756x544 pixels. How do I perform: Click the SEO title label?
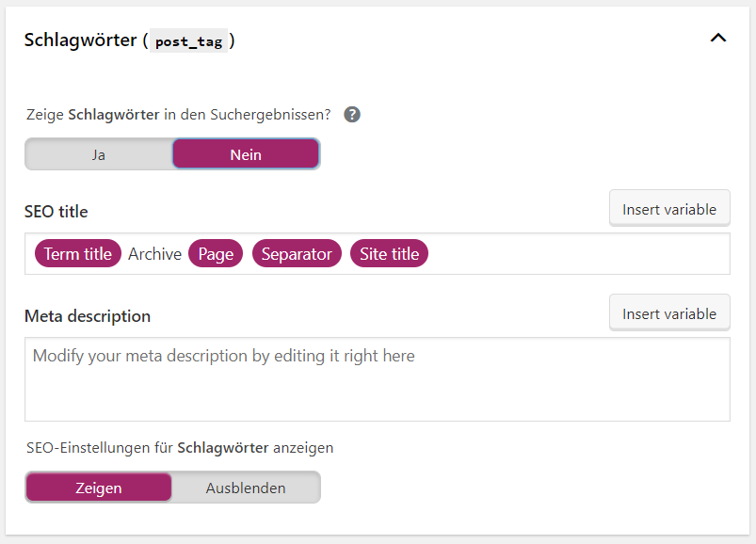pyautogui.click(x=56, y=212)
